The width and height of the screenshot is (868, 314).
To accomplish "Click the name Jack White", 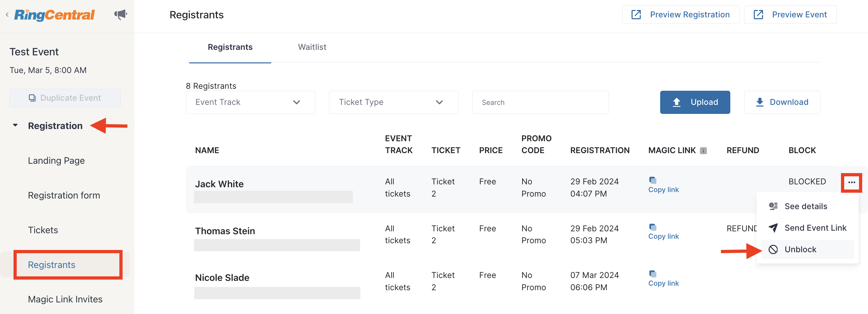I will (219, 184).
